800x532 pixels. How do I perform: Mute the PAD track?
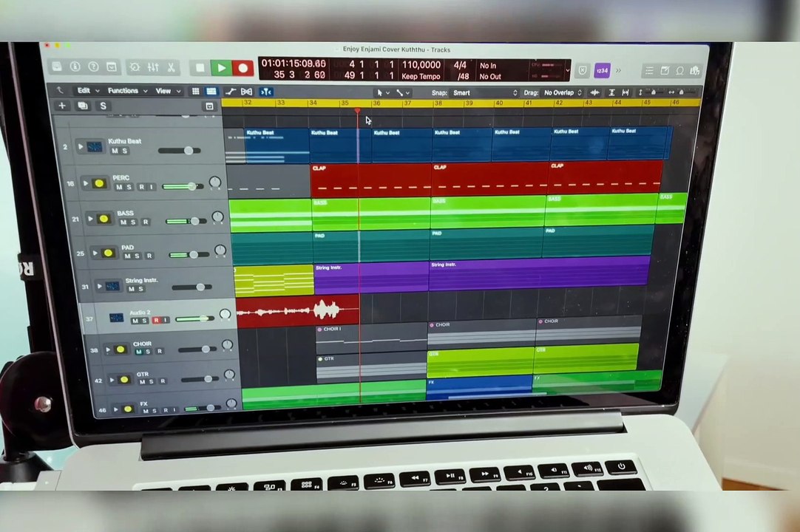128,256
